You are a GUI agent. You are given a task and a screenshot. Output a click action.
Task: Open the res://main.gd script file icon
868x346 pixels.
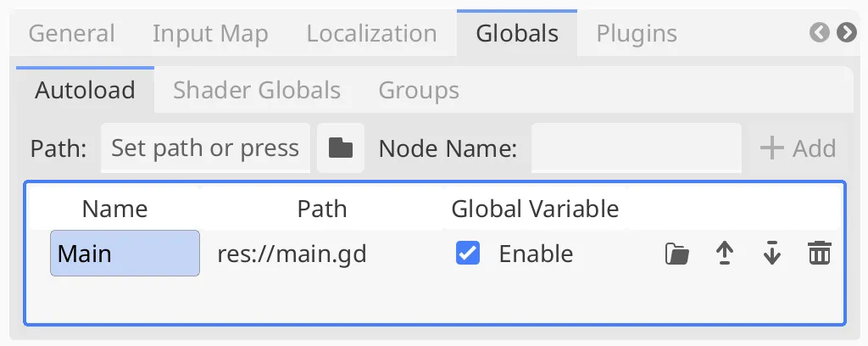677,254
